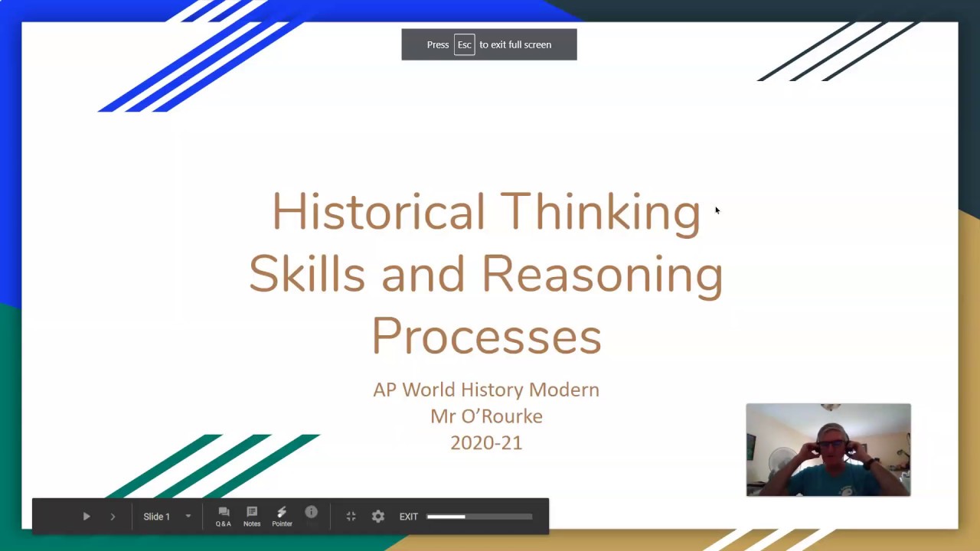Screen dimensions: 980x551
Task: Open the Tips info icon
Action: [x=312, y=512]
